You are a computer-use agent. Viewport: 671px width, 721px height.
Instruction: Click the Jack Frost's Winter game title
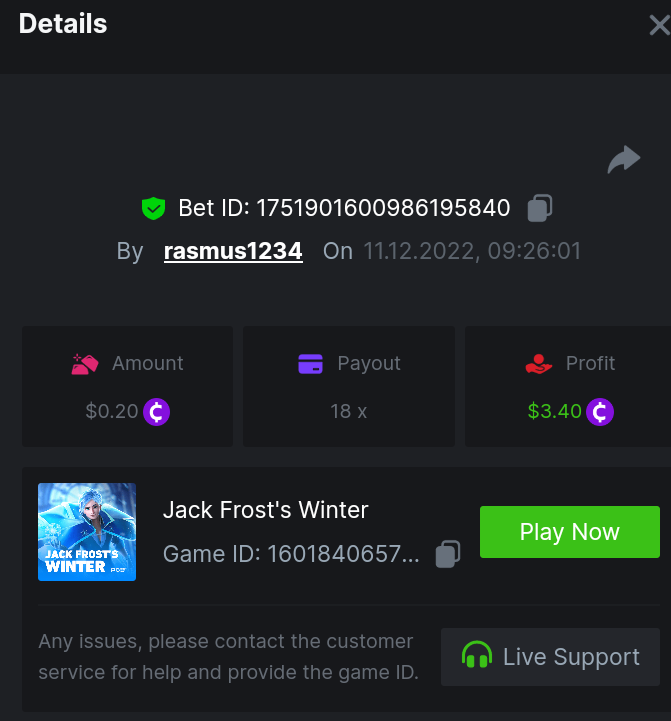(266, 510)
